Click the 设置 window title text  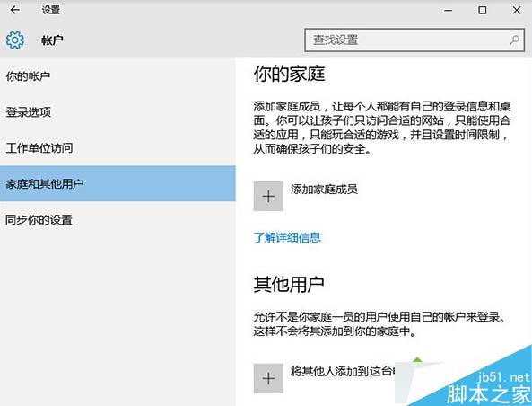coord(51,10)
